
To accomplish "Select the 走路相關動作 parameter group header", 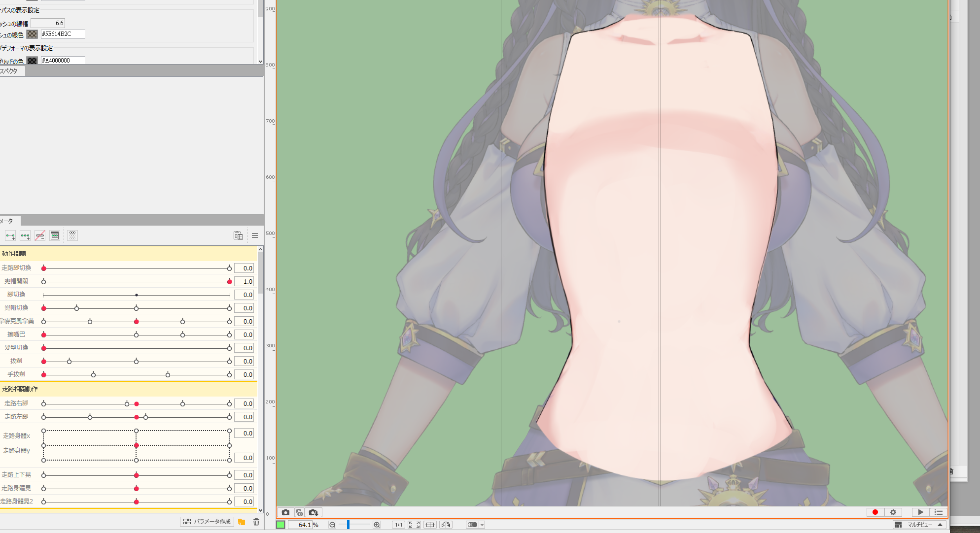I will coord(128,389).
